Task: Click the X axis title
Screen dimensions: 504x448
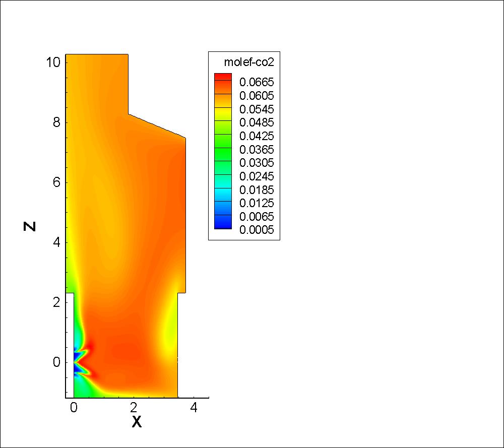Action: pos(137,422)
